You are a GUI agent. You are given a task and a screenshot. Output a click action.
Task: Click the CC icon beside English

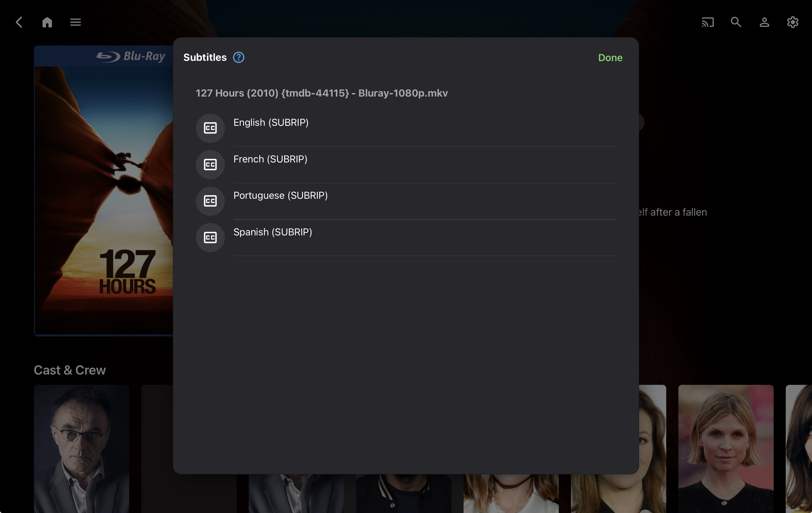tap(210, 128)
